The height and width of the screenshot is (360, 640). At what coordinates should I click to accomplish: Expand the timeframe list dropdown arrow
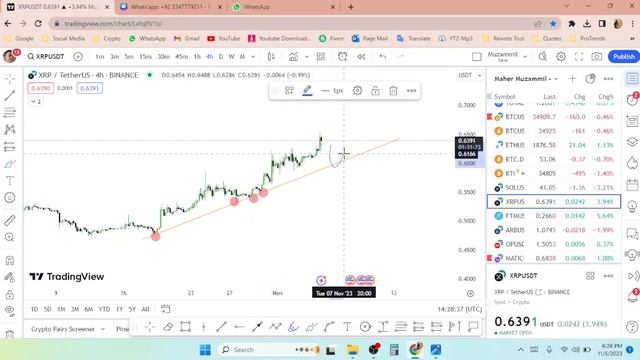253,56
